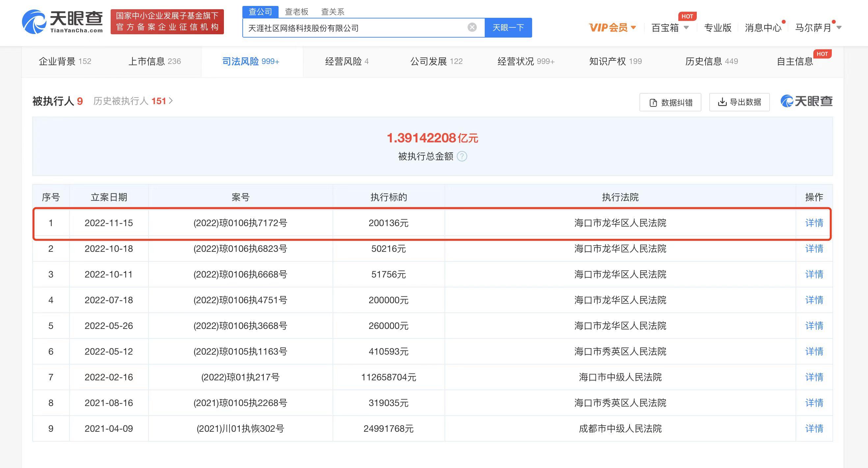The width and height of the screenshot is (868, 468).
Task: Click 海口市秀英区人民法院 in row 6
Action: 620,351
